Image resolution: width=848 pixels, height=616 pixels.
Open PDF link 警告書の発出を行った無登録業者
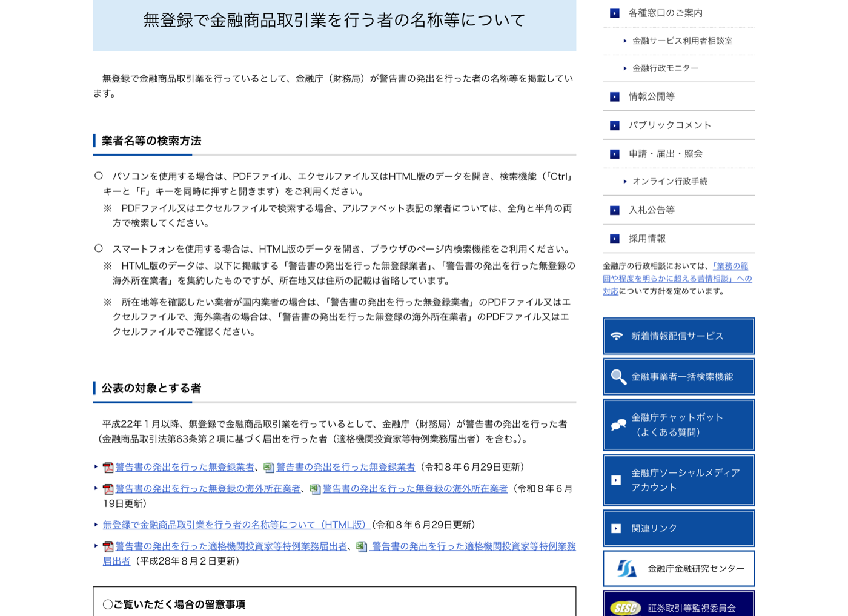click(x=185, y=467)
